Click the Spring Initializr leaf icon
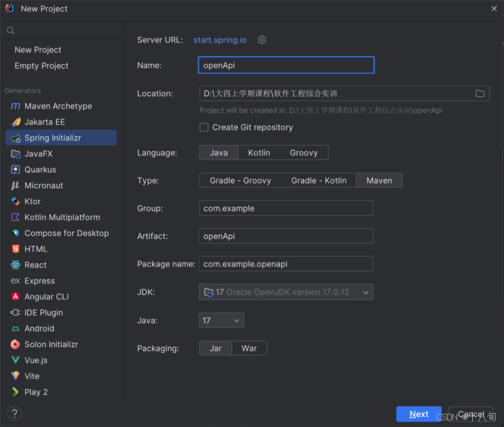Image resolution: width=504 pixels, height=427 pixels. [x=16, y=138]
